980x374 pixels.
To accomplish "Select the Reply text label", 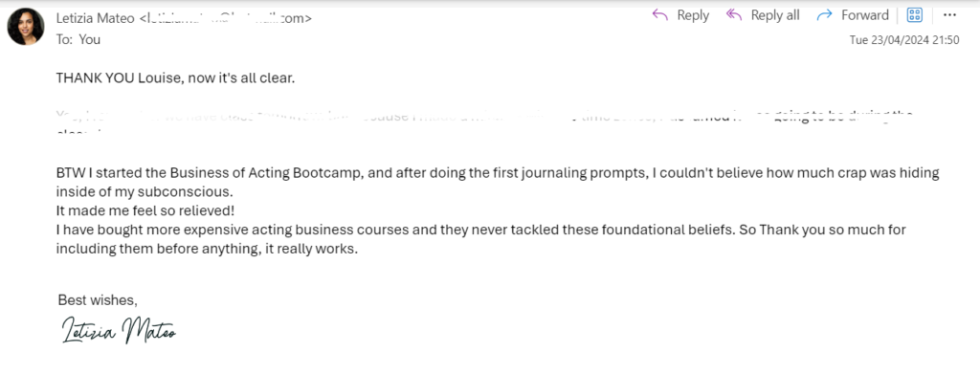I will click(693, 15).
